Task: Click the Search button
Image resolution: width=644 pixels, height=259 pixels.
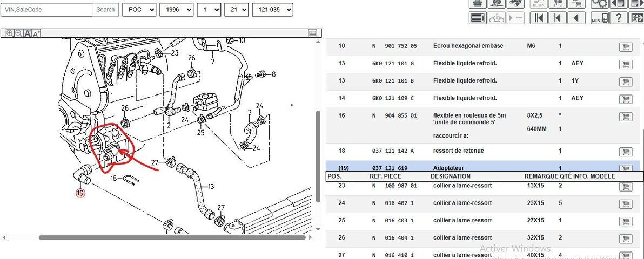Action: [x=105, y=9]
